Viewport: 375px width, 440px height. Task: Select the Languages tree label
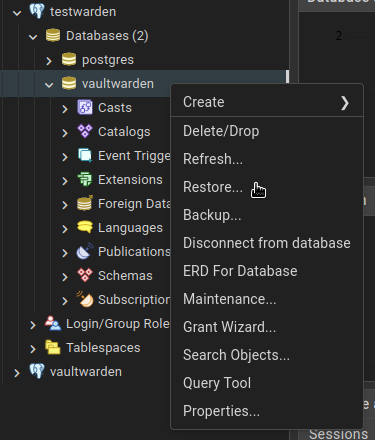130,228
